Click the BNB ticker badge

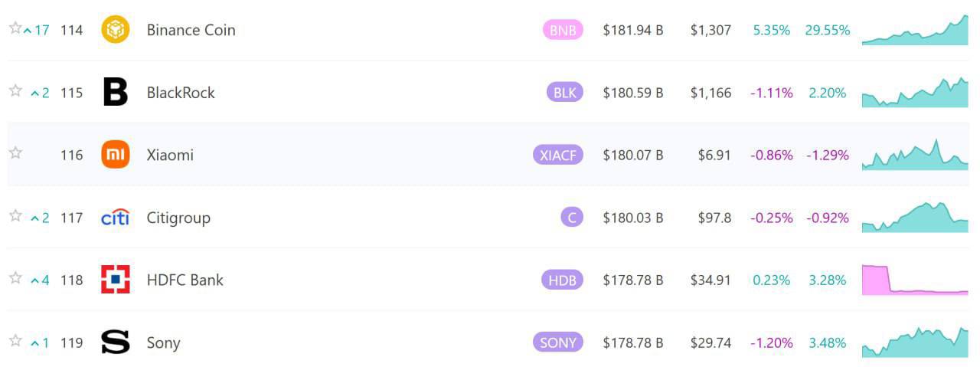tap(563, 30)
